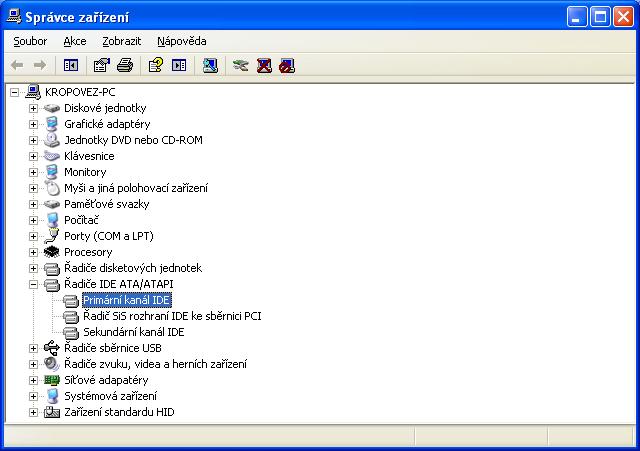Image resolution: width=640 pixels, height=451 pixels.
Task: Expand the Počítač node
Action: (33, 220)
